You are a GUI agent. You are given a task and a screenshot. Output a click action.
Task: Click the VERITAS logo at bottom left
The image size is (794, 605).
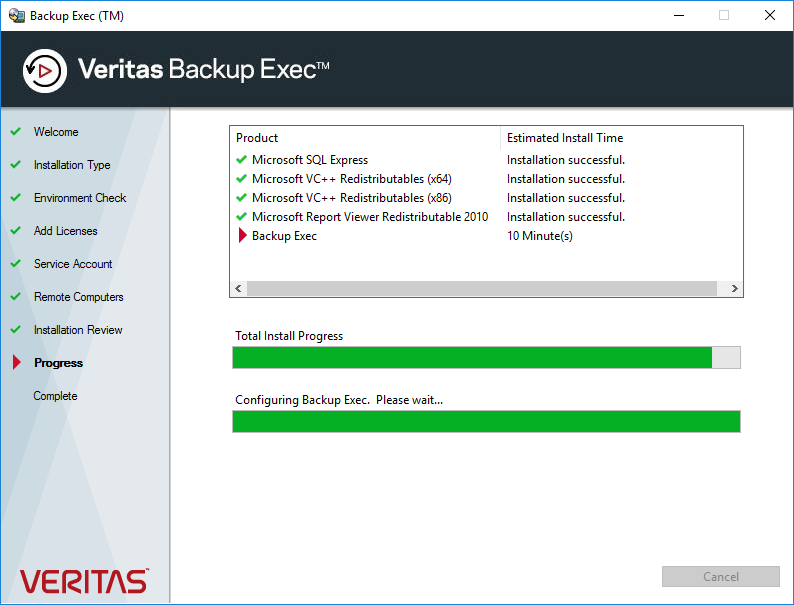tap(84, 581)
